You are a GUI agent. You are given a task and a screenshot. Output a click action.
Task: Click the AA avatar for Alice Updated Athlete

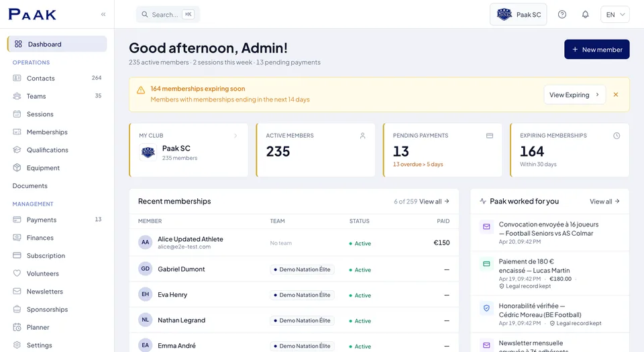(x=146, y=243)
